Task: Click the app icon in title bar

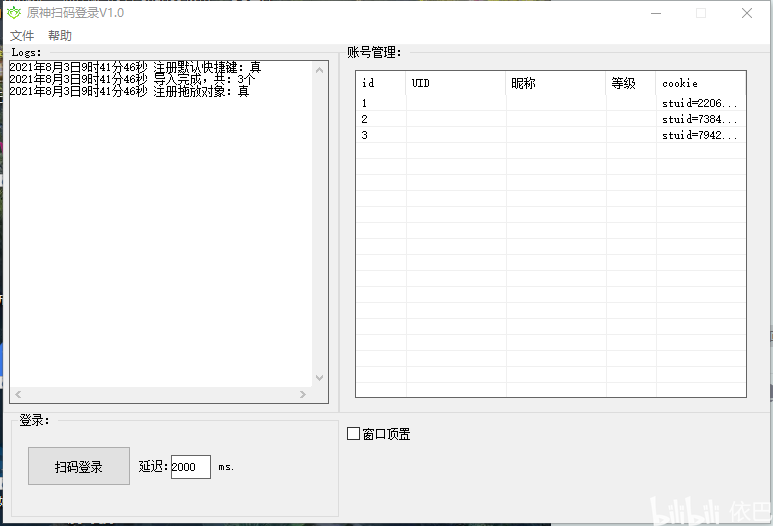Action: coord(14,13)
